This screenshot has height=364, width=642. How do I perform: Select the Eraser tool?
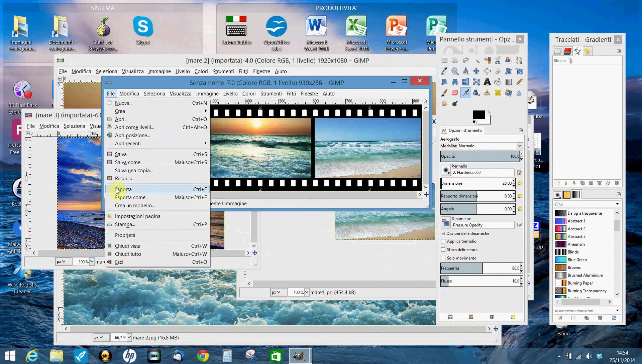click(455, 93)
